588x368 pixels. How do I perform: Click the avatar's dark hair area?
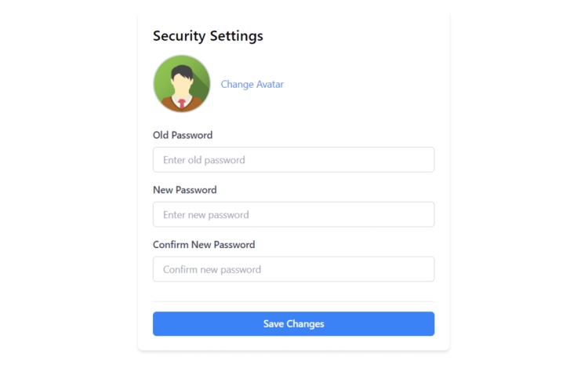click(182, 71)
